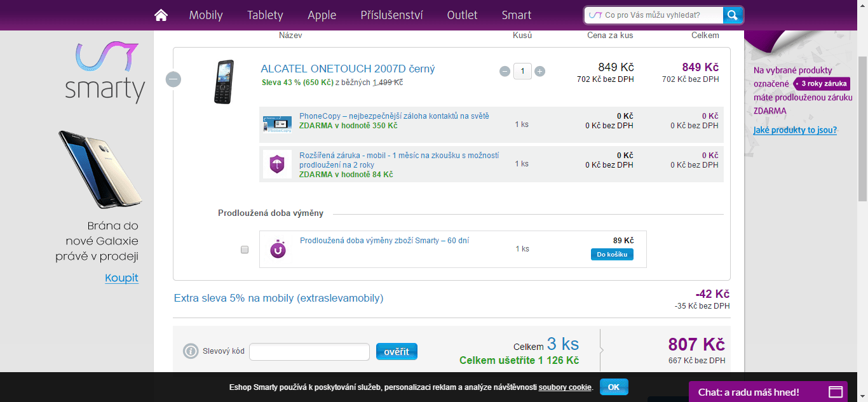Open the Smart menu
The width and height of the screenshot is (868, 402).
[x=517, y=15]
